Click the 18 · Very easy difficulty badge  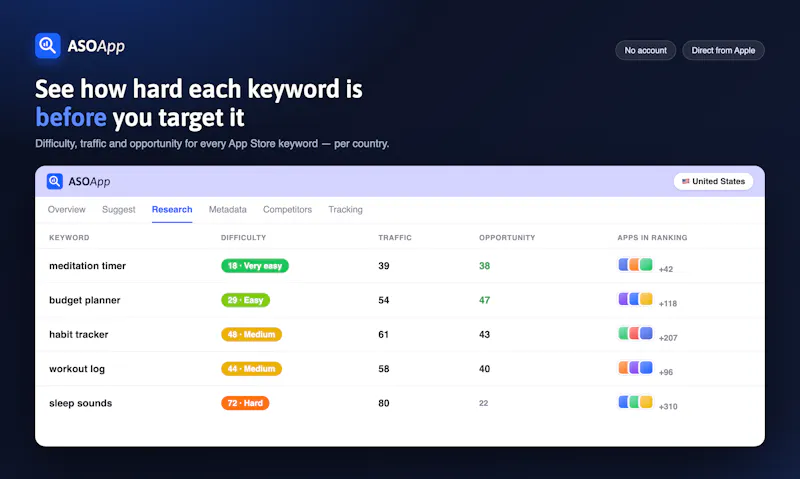coord(255,266)
